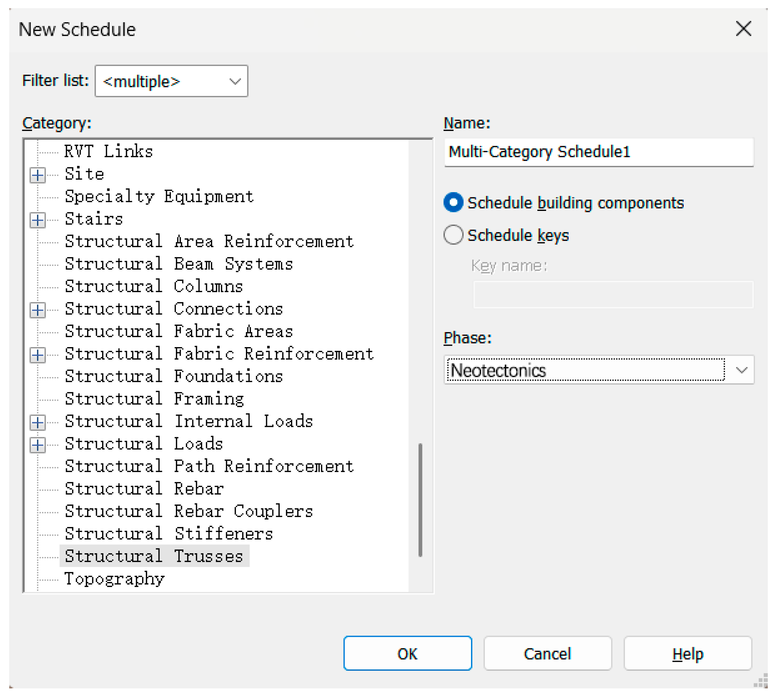
Task: Open Help for New Schedule
Action: coord(688,654)
